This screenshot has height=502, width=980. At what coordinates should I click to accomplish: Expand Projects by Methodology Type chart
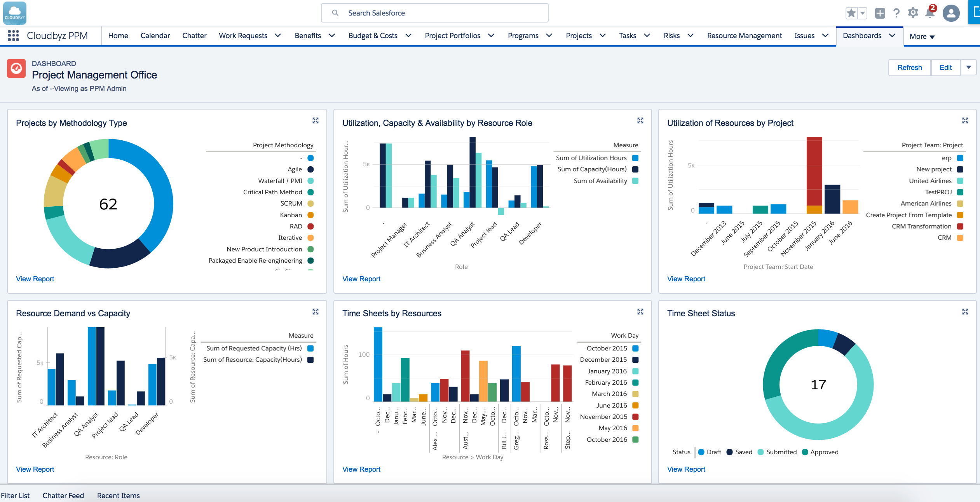(316, 120)
